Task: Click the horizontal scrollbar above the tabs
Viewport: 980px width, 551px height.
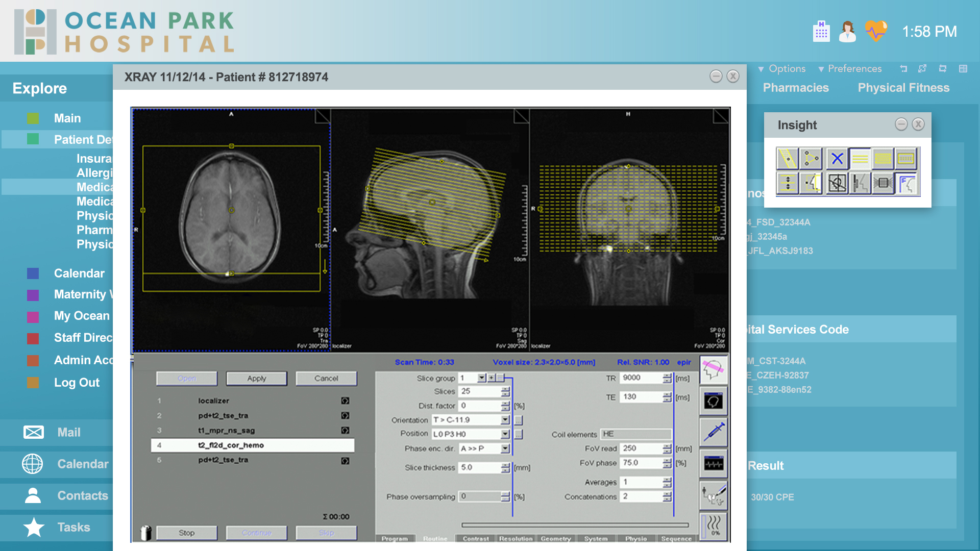Action: pos(575,525)
